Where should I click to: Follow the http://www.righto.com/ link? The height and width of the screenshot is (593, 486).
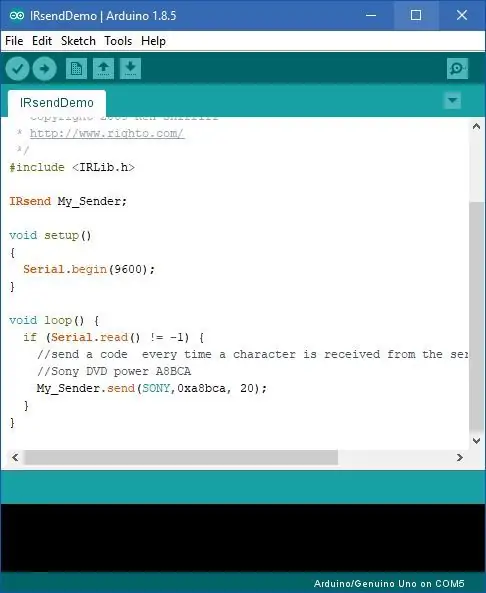(107, 134)
